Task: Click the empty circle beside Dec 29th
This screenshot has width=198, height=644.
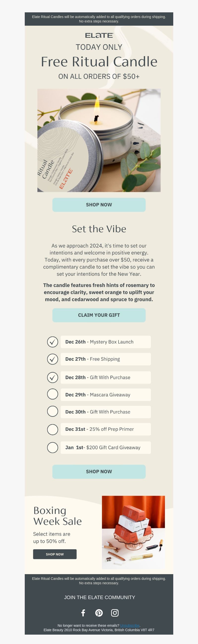Action: tap(53, 394)
